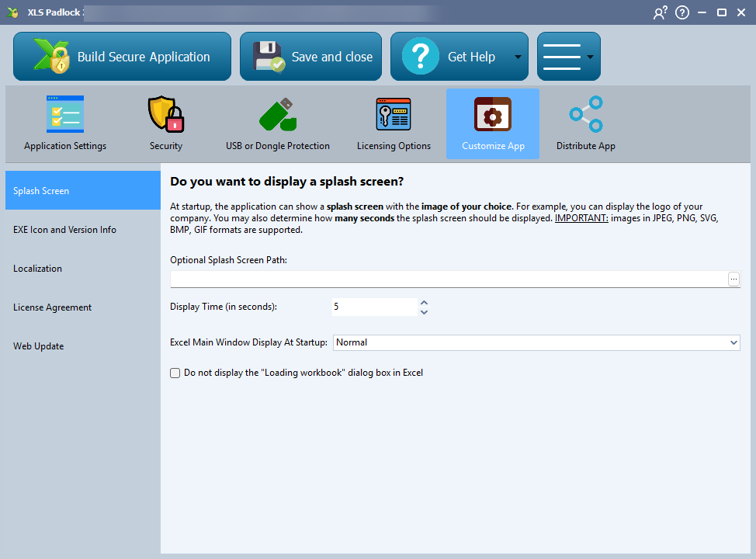The height and width of the screenshot is (559, 756).
Task: Click the Optional Splash Screen Path field
Action: [448, 279]
